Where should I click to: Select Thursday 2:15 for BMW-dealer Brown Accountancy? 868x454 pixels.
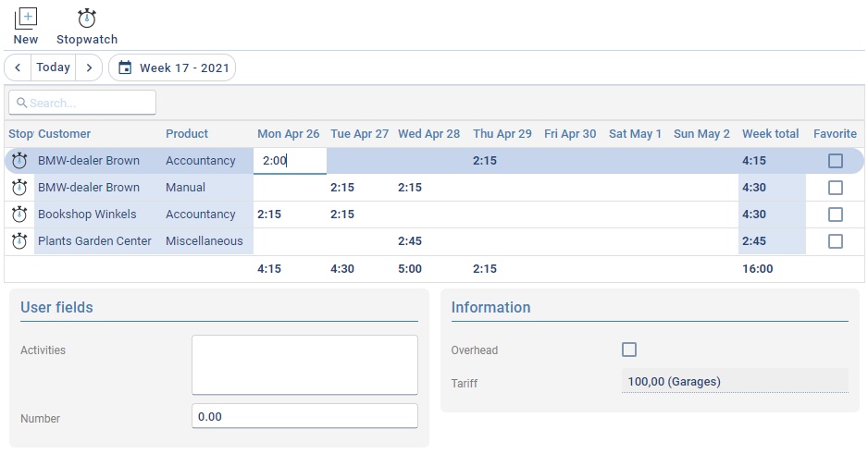tap(485, 161)
